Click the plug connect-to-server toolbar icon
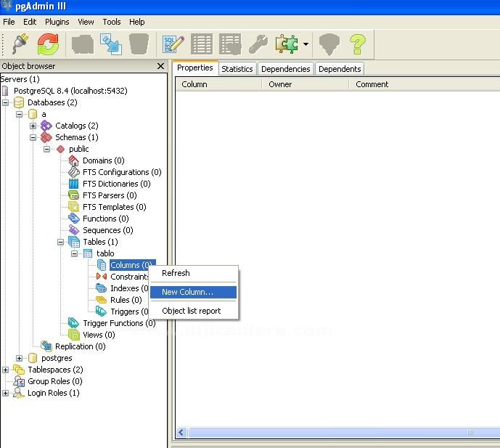 20,44
